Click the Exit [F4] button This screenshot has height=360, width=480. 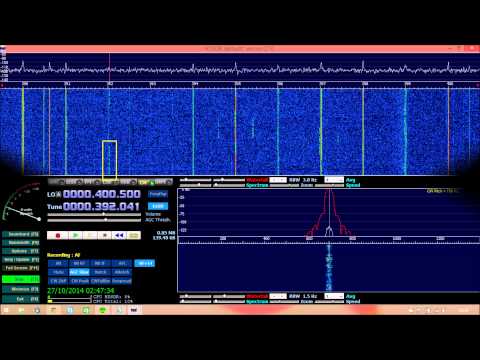(x=21, y=299)
